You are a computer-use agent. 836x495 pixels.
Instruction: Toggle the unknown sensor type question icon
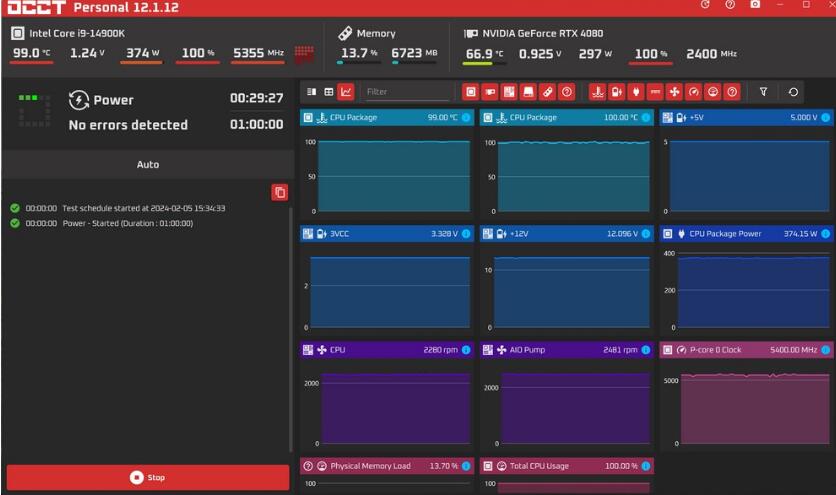coord(732,92)
